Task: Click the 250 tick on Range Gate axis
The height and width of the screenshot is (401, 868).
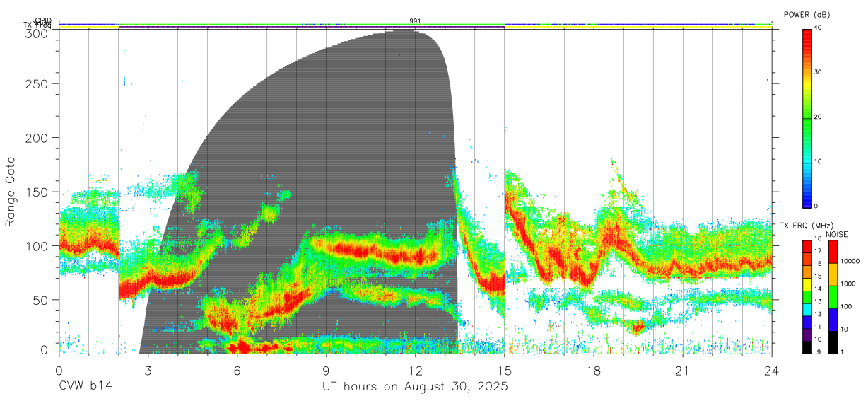Action: 38,83
